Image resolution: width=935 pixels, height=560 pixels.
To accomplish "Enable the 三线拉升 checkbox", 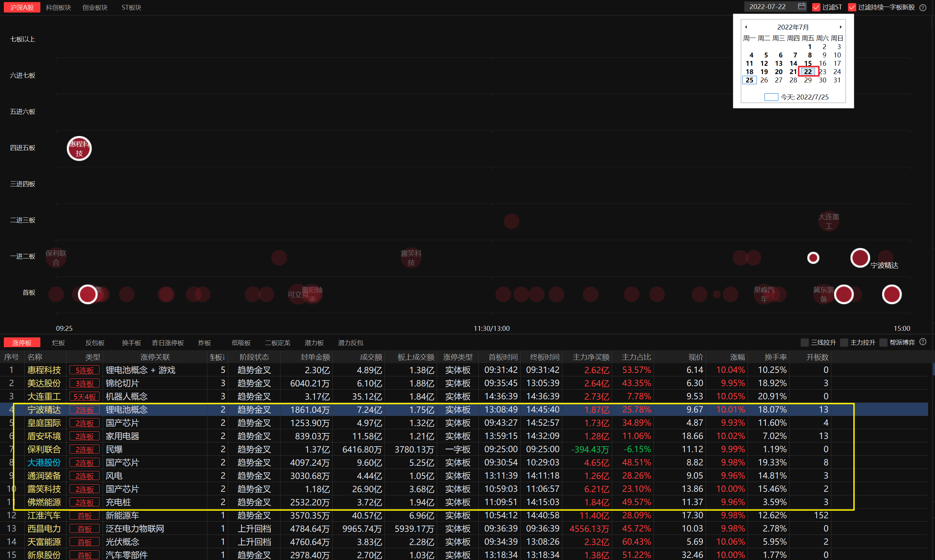I will pyautogui.click(x=805, y=342).
